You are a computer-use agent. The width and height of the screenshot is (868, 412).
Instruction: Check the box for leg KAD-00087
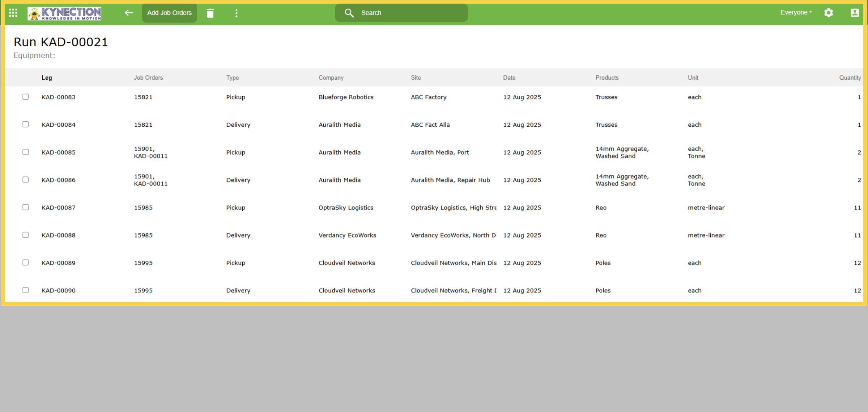point(25,207)
